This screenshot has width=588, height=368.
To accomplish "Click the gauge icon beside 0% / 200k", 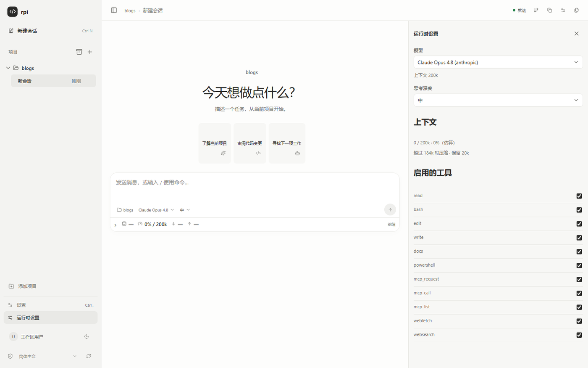I will (x=140, y=224).
